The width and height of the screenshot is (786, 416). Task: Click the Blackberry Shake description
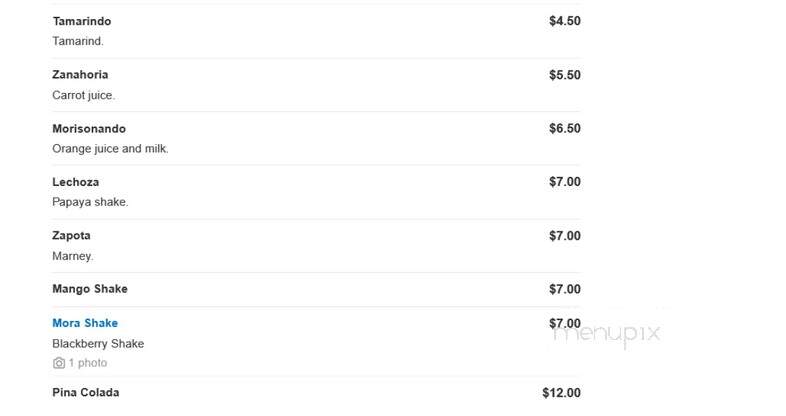(98, 344)
